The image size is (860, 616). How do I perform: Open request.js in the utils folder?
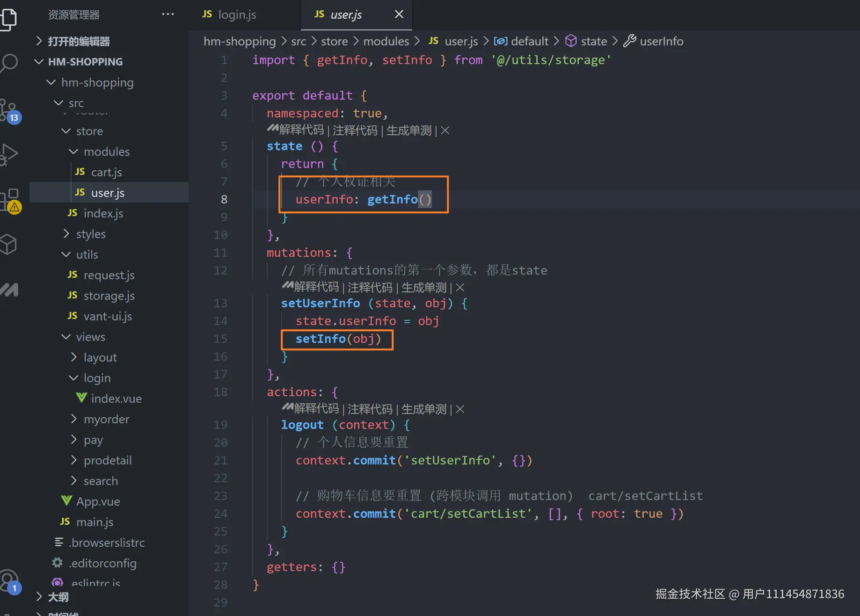[x=109, y=275]
